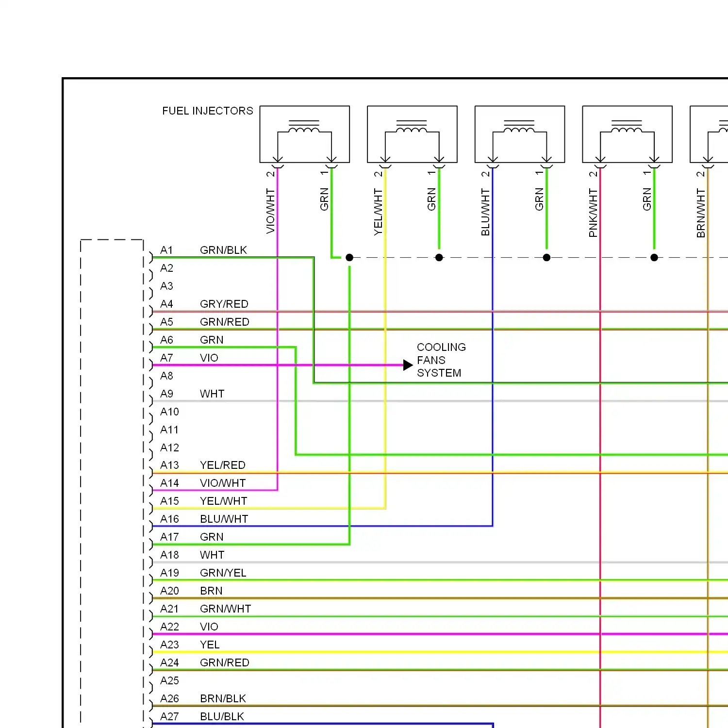Click the GRN/BLK wire color on row A1
The width and height of the screenshot is (728, 728).
click(223, 250)
